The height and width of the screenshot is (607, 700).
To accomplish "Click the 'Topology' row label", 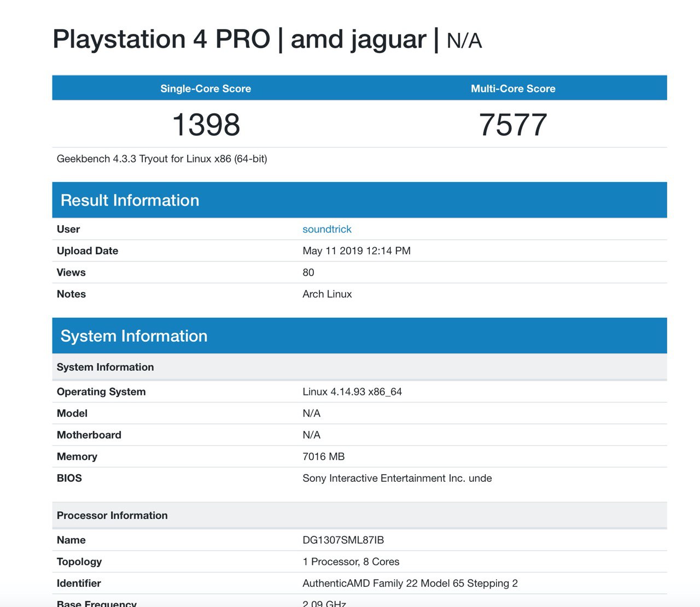I will 79,562.
